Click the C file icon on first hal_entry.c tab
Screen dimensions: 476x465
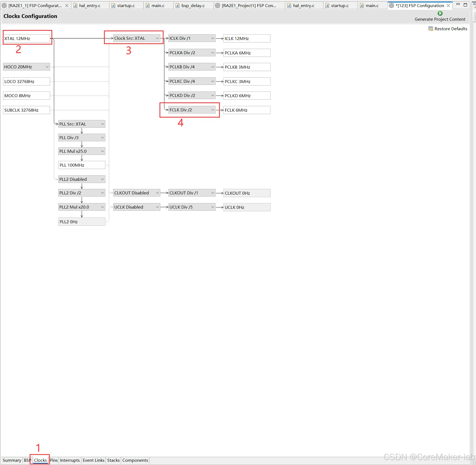(75, 5)
